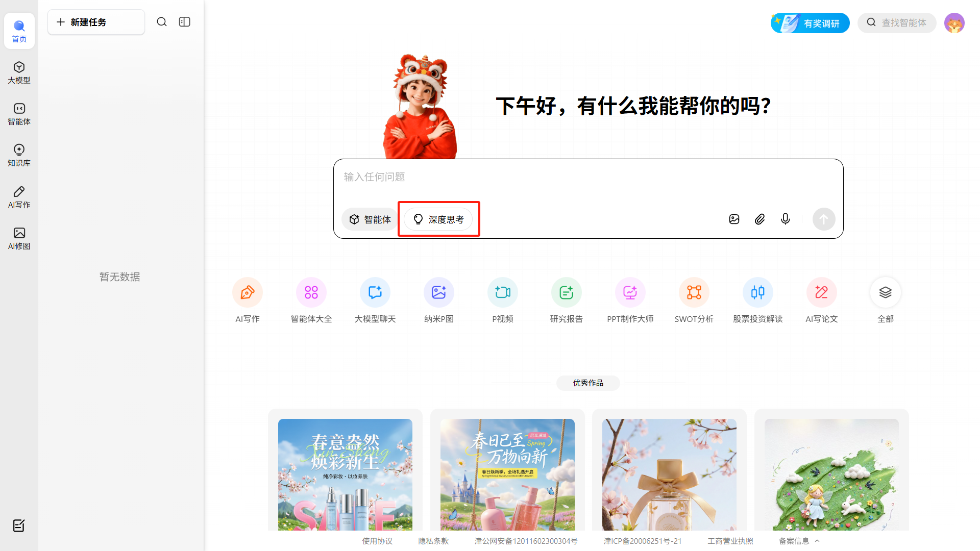The width and height of the screenshot is (980, 551).
Task: Open the feedback edit icon at sidebar bottom
Action: tap(19, 525)
